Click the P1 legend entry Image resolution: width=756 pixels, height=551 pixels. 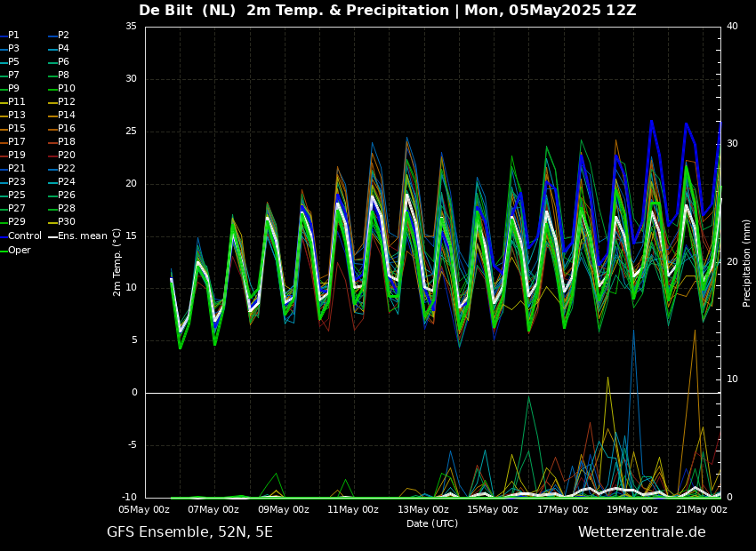pos(13,36)
